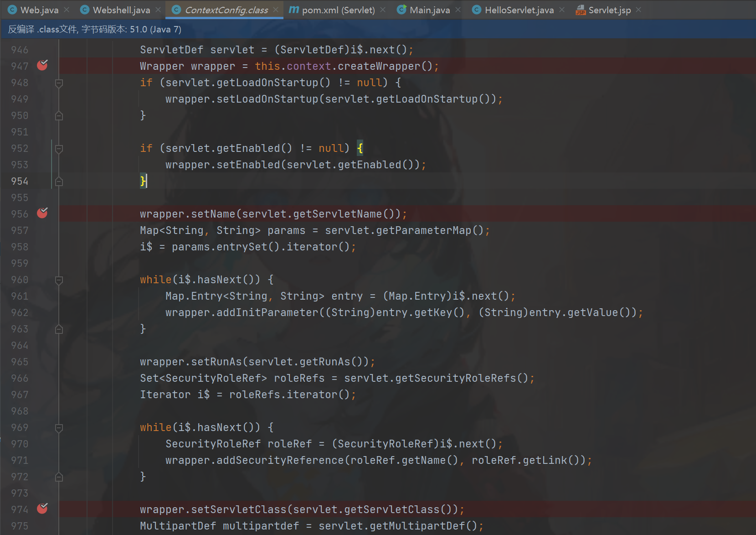756x535 pixels.
Task: Close the Servlet.jsp tab
Action: 638,10
